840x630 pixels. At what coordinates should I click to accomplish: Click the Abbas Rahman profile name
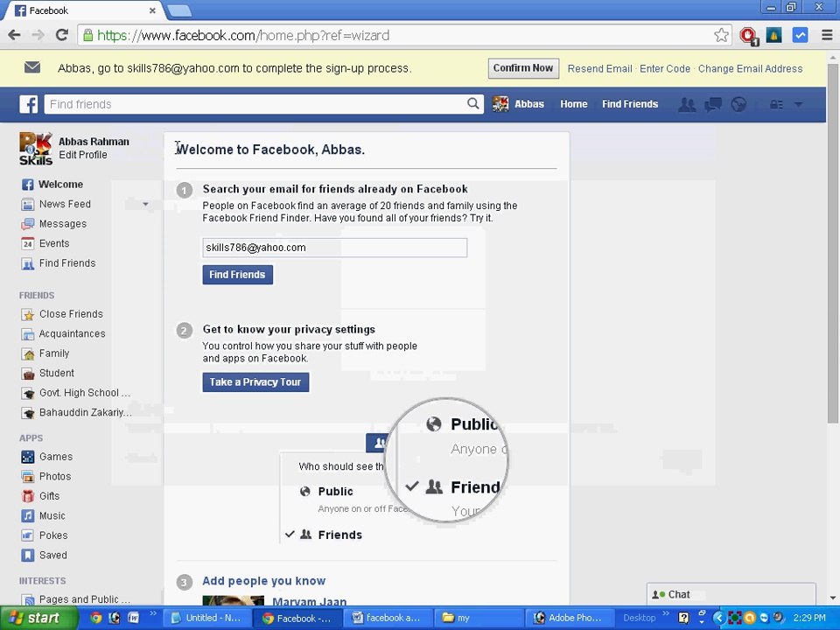click(94, 142)
